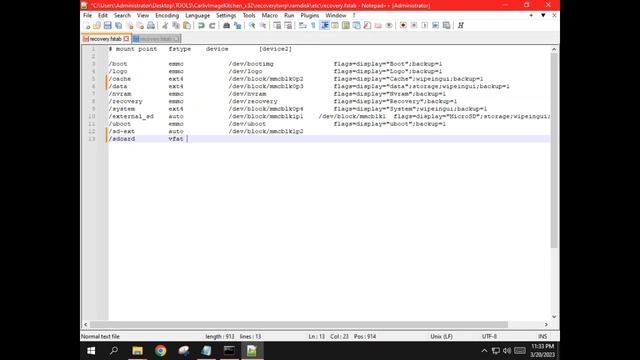
Task: Open Folder as Workspace icon
Action: coord(378,25)
